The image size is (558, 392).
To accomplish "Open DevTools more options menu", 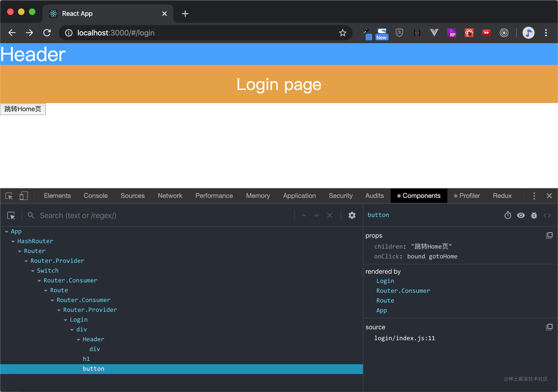I will coord(534,196).
